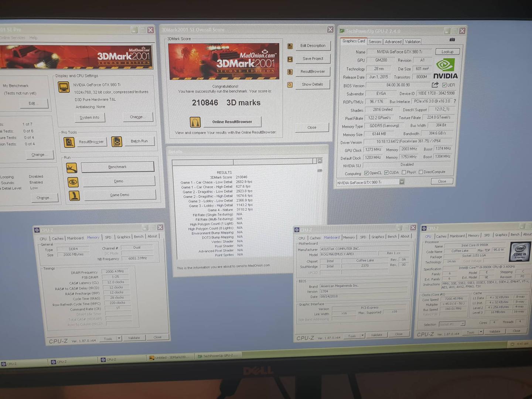The height and width of the screenshot is (399, 532).
Task: Click the Intel Core i9 badge
Action: tap(520, 252)
